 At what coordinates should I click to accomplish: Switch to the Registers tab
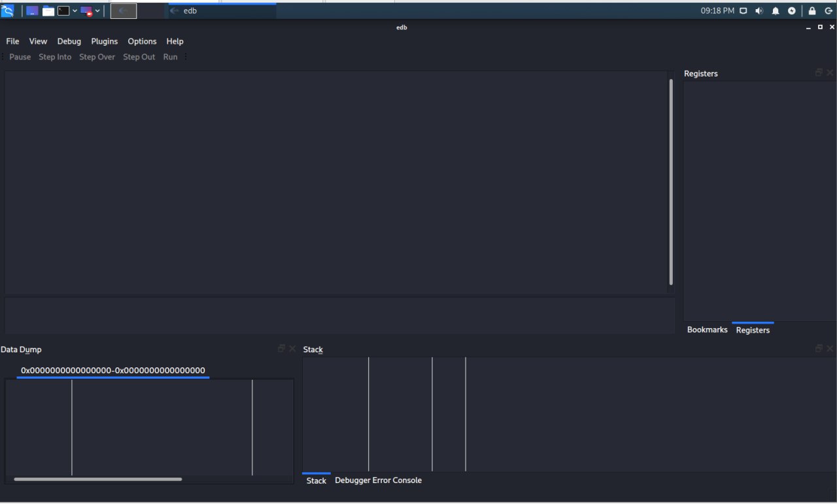point(753,329)
